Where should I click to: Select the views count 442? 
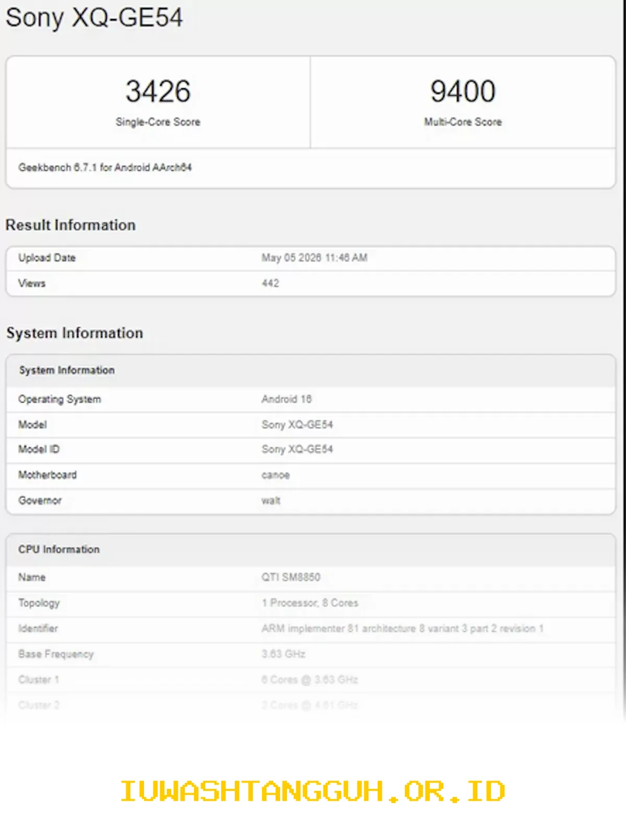coord(270,283)
